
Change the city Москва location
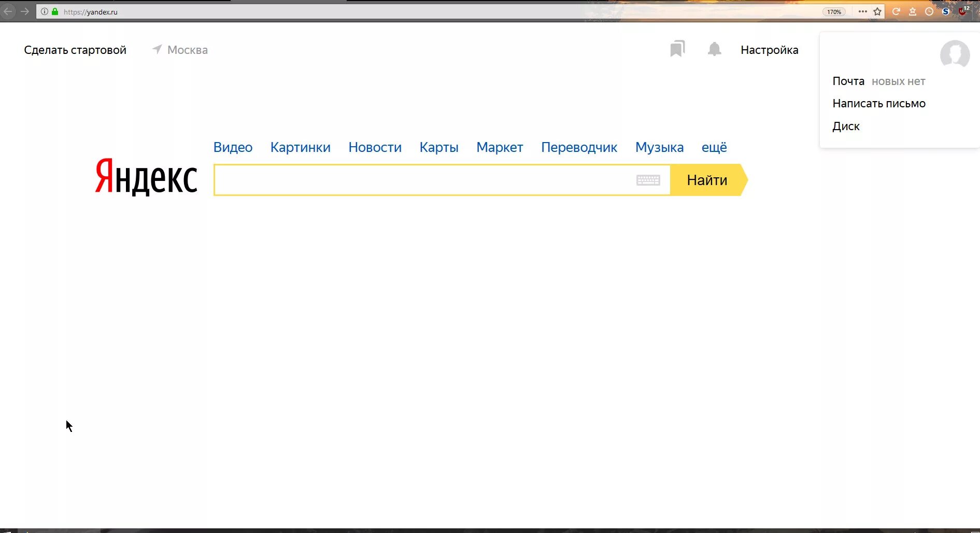pyautogui.click(x=188, y=50)
